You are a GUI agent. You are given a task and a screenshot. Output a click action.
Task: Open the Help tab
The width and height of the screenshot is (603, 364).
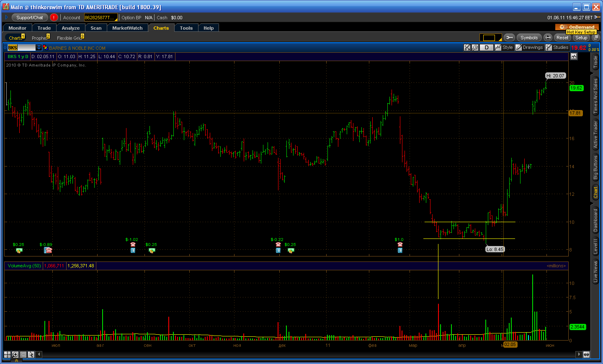(x=209, y=28)
